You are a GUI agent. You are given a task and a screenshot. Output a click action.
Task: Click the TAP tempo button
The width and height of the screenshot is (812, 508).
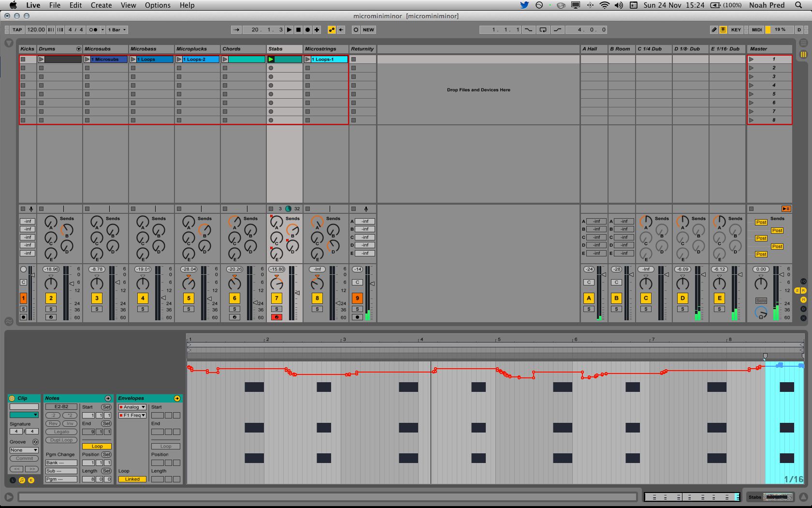[x=17, y=30]
